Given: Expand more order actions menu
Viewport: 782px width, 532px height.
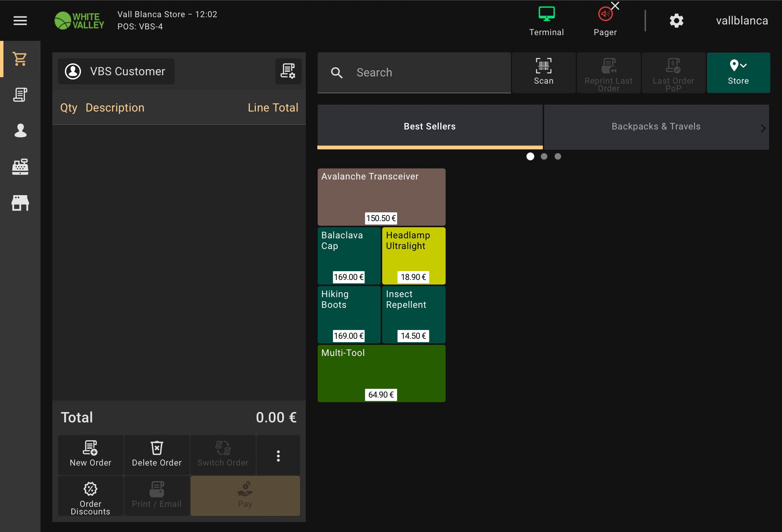Looking at the screenshot, I should 278,456.
